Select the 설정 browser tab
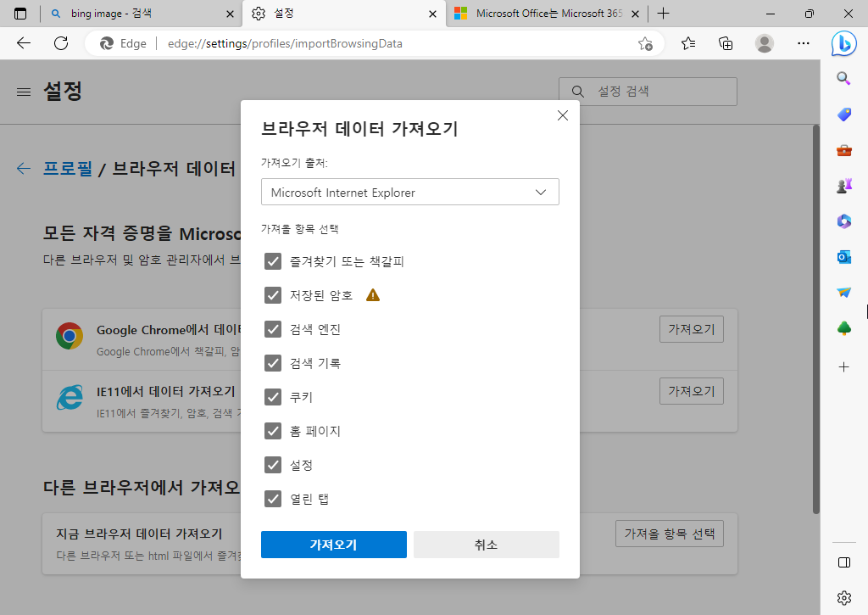 tap(343, 14)
